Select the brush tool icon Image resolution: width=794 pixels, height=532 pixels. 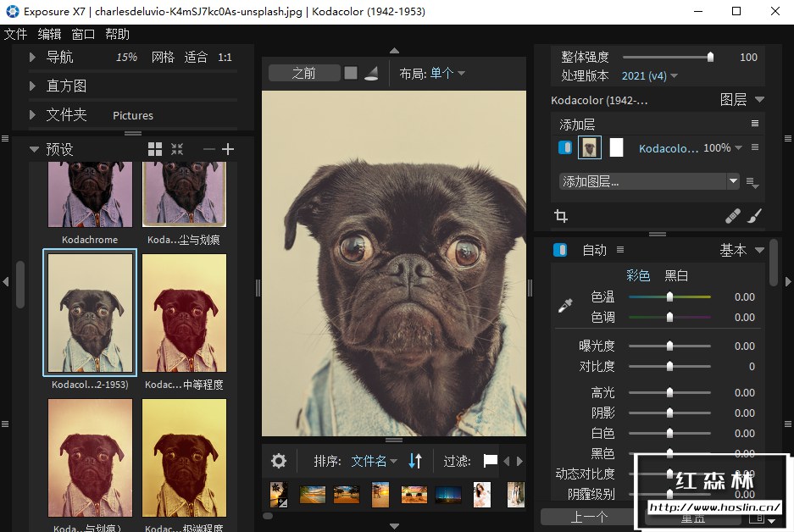[x=754, y=217]
